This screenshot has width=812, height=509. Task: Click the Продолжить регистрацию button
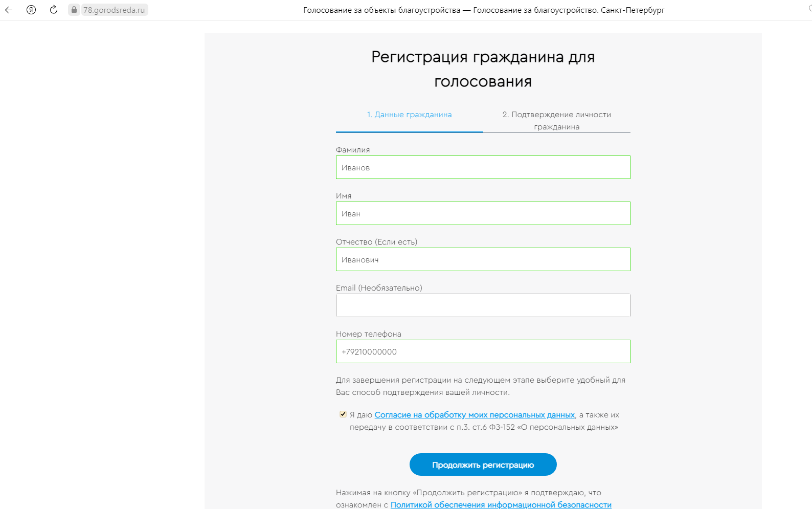483,464
